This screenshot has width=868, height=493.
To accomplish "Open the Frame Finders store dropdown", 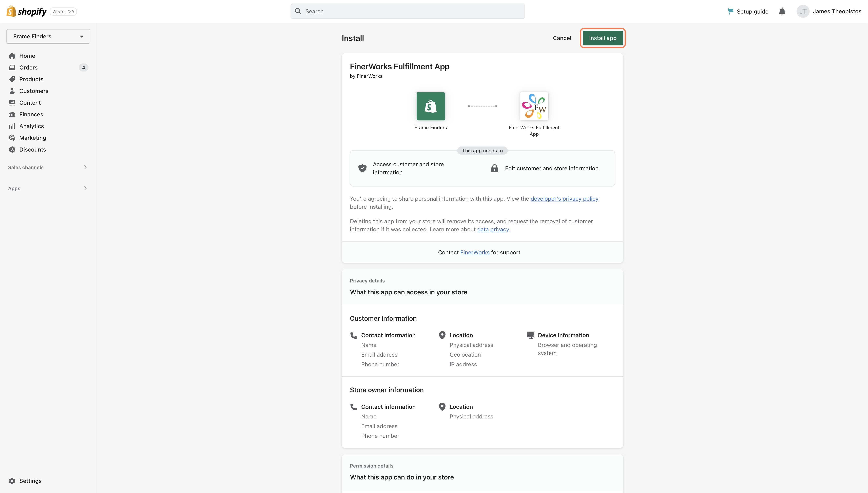I will (x=48, y=36).
